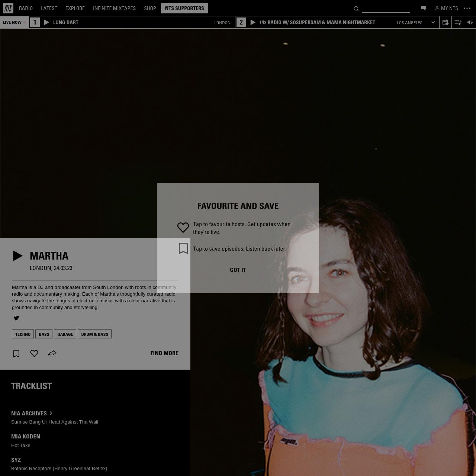Viewport: 476px width, 476px height.
Task: Click the SYZ tracklist artist
Action: coord(16,460)
